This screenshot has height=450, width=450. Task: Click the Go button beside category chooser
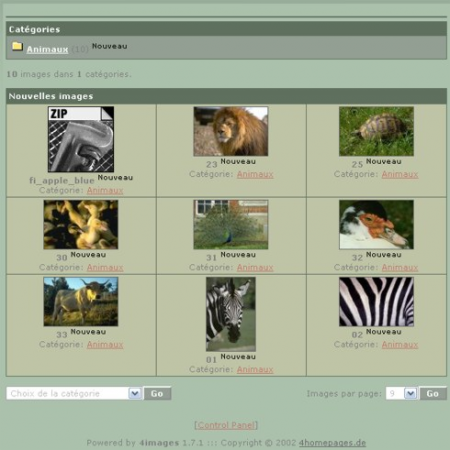[x=157, y=393]
